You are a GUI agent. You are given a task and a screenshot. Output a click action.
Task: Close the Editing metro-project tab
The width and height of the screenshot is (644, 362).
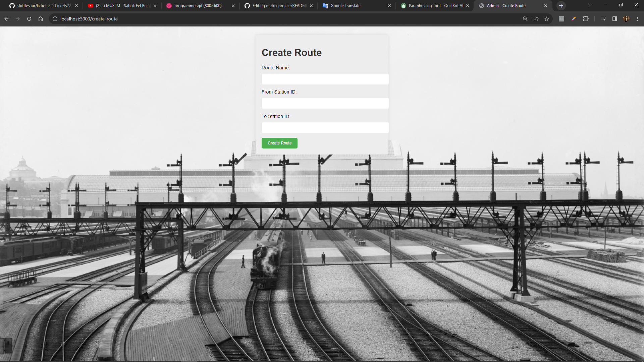tap(311, 6)
